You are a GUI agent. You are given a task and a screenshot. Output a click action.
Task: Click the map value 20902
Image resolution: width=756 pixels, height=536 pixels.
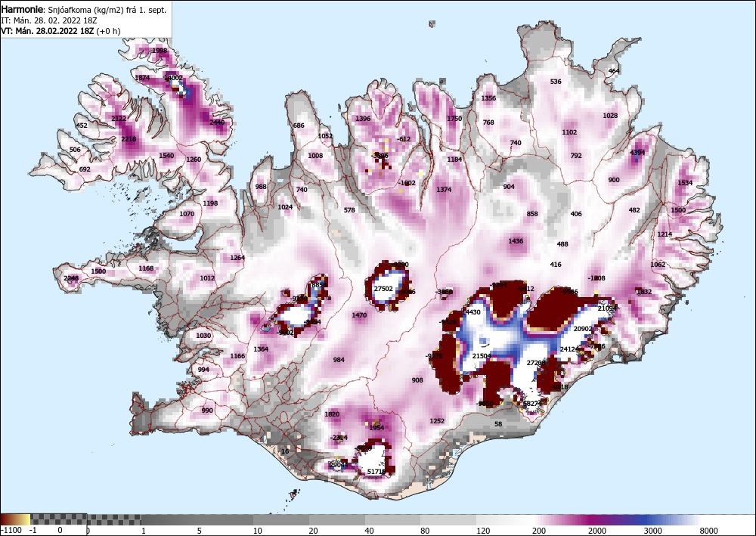(x=583, y=329)
